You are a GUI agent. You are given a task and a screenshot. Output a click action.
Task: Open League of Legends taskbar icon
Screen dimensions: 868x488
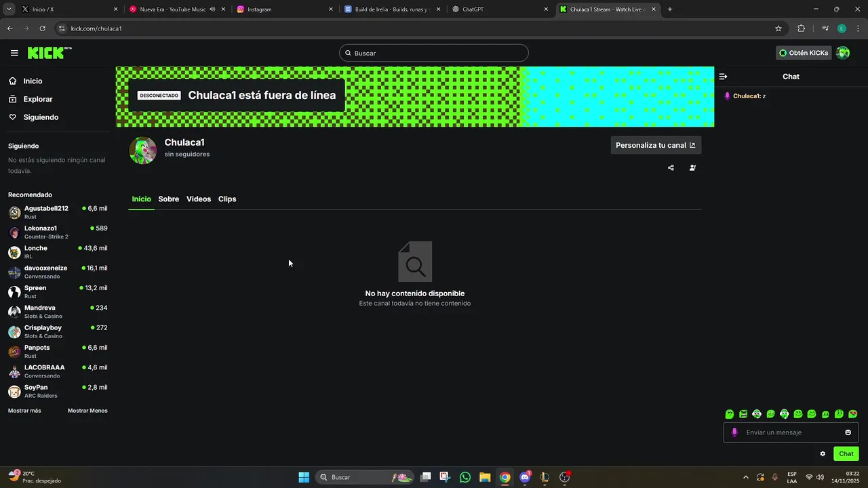[x=545, y=477]
